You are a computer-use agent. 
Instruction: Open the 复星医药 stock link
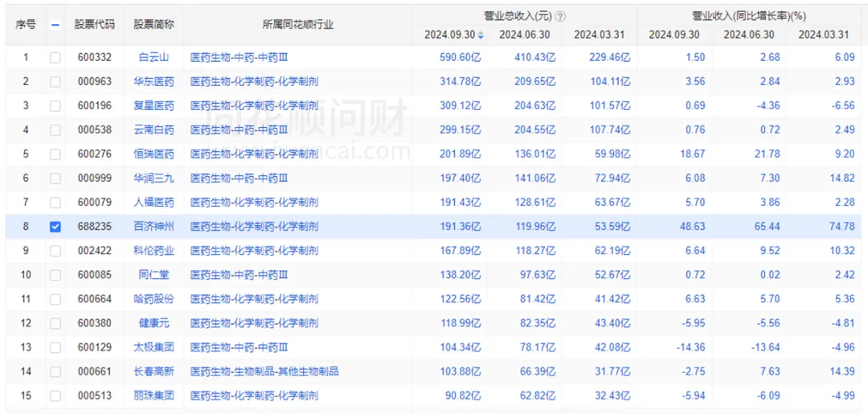(154, 105)
